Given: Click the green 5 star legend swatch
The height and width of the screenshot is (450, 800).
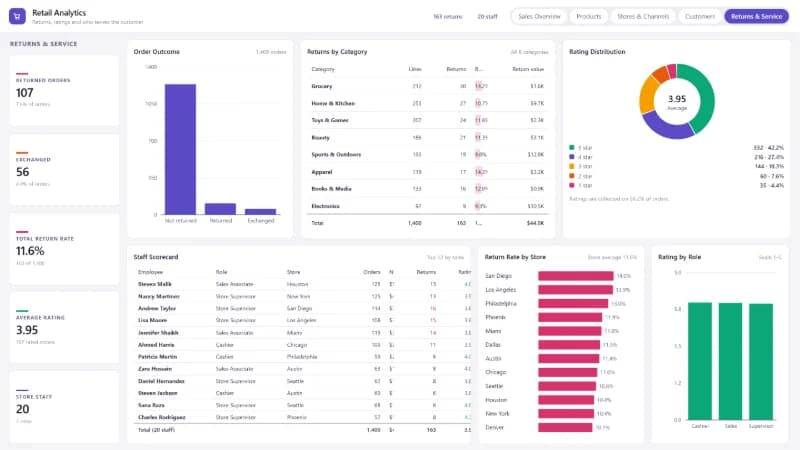Looking at the screenshot, I should tap(572, 147).
